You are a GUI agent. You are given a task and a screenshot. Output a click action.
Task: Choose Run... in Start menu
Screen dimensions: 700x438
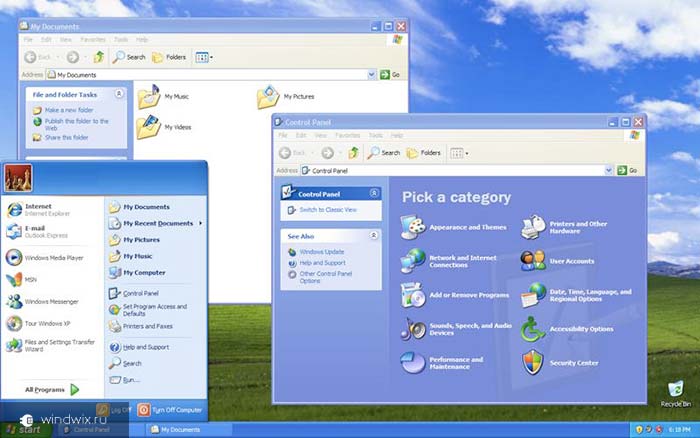tap(125, 380)
